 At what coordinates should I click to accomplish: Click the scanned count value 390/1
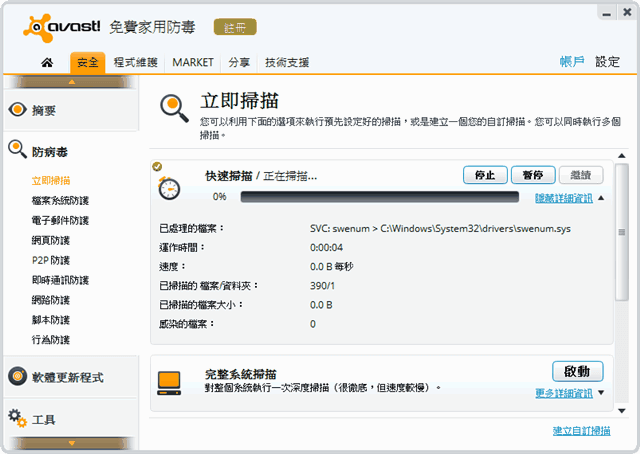pyautogui.click(x=322, y=285)
